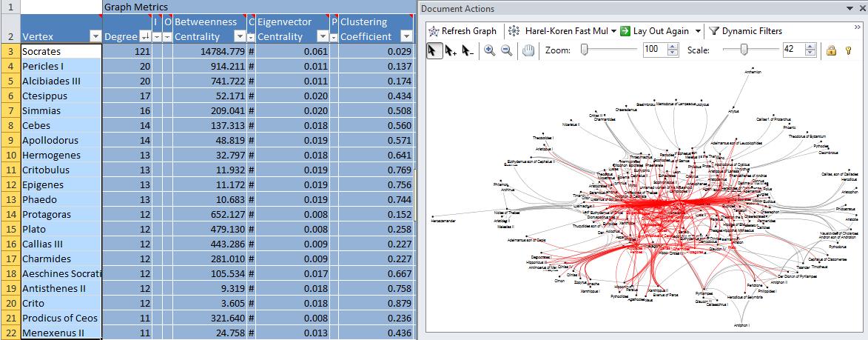Screen dimensions: 868x340
Task: Click the Antiphon I node in graph
Action: pyautogui.click(x=741, y=325)
